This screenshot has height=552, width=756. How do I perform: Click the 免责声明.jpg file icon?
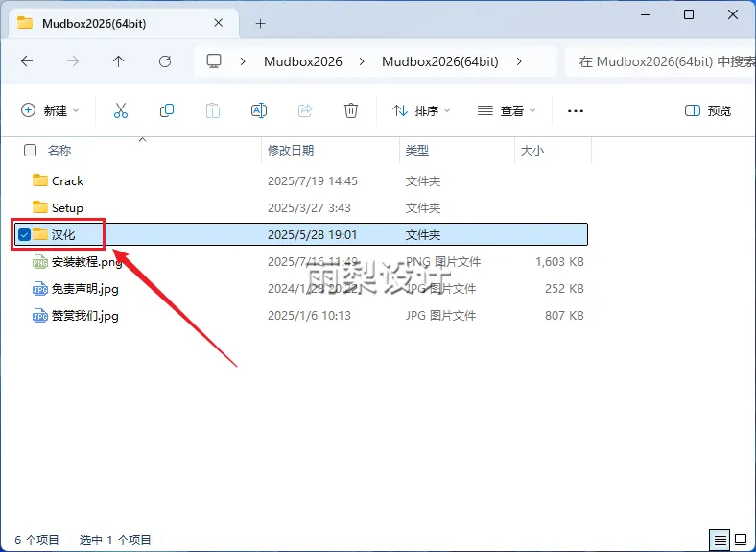40,289
